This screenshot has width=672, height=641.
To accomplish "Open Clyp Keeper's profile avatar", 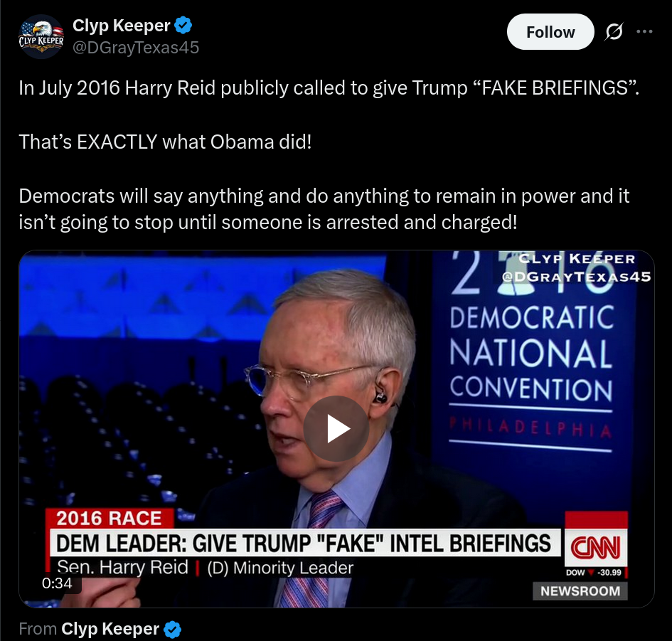I will point(41,36).
